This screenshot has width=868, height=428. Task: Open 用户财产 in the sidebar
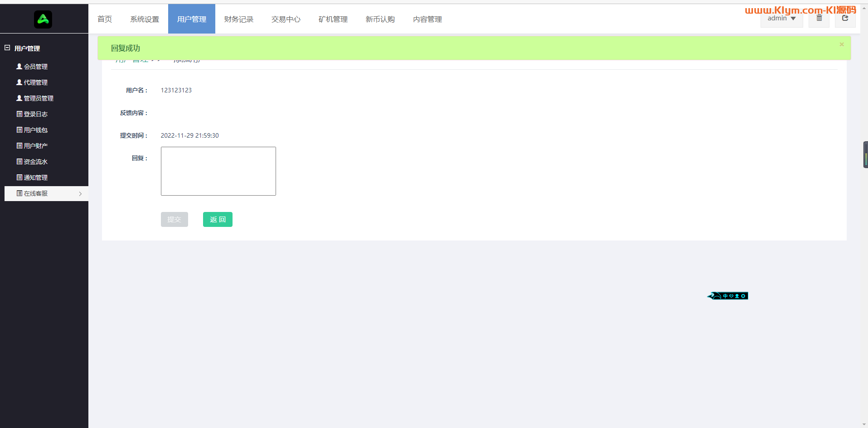[32, 146]
